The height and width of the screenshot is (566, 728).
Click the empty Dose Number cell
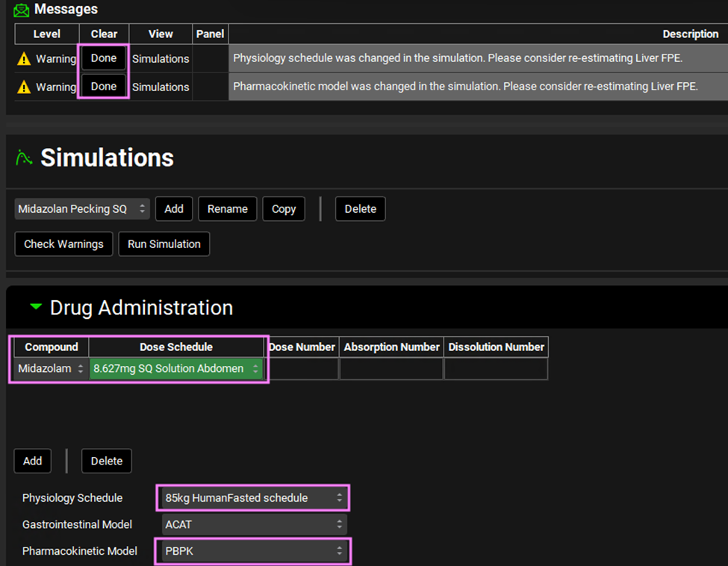click(302, 369)
